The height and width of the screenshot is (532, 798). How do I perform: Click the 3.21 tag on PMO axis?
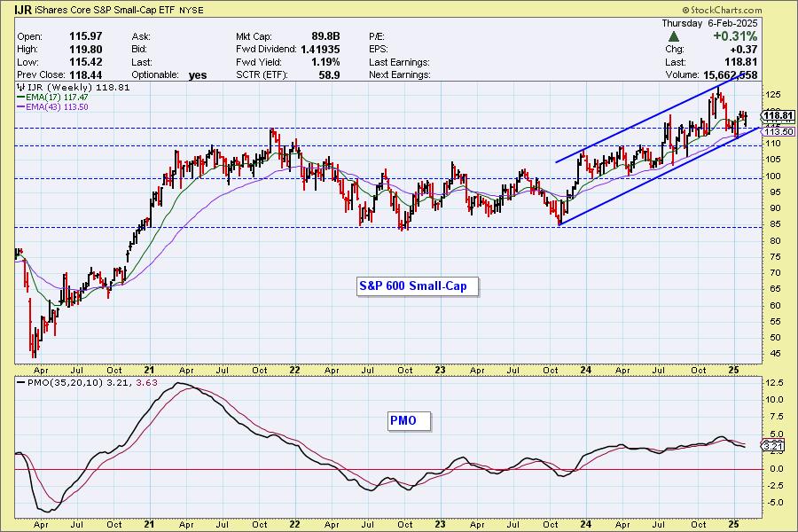point(773,447)
